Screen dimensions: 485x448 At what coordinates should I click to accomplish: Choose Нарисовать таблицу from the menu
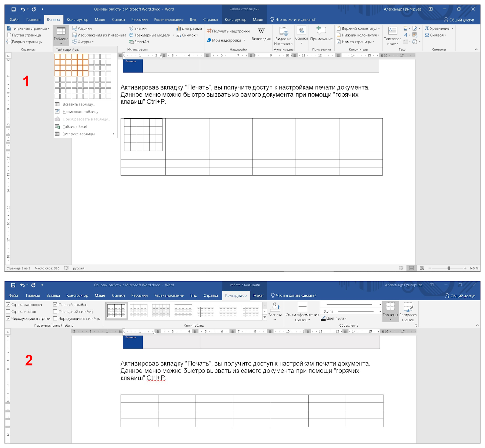point(80,112)
